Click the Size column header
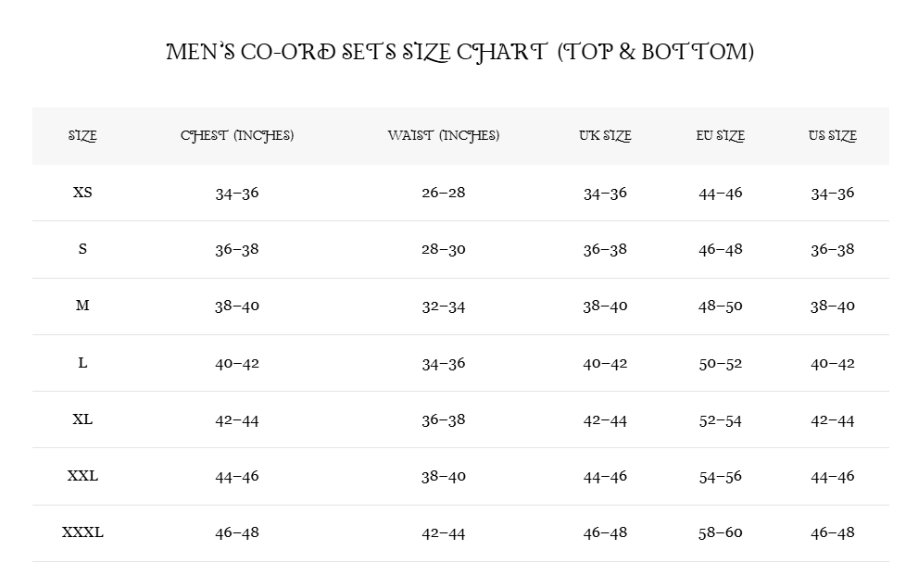 pos(82,136)
